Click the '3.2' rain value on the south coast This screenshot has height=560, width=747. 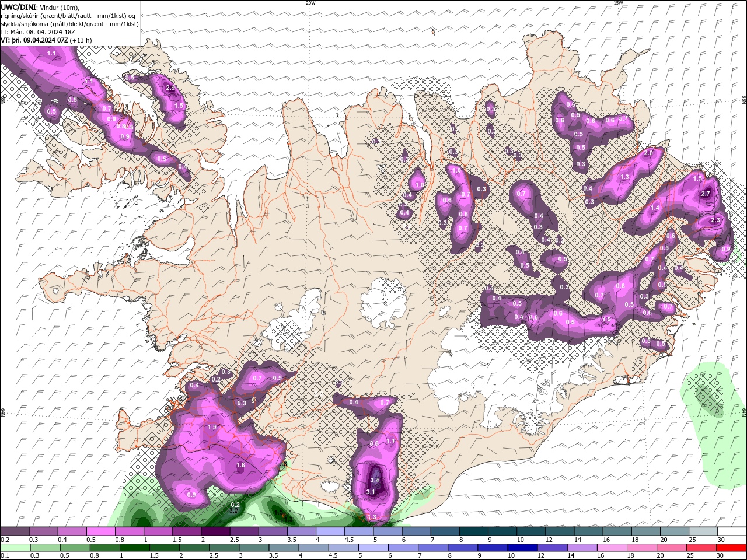(233, 510)
